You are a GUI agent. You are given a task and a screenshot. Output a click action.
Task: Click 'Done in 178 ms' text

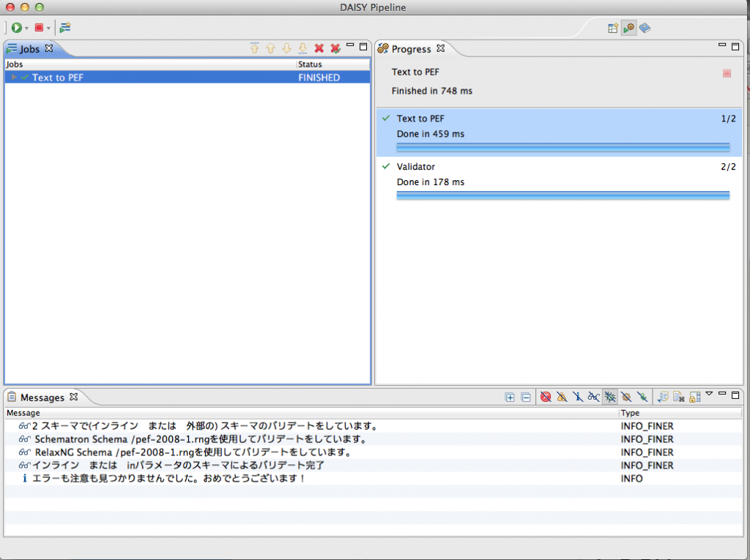coord(431,182)
